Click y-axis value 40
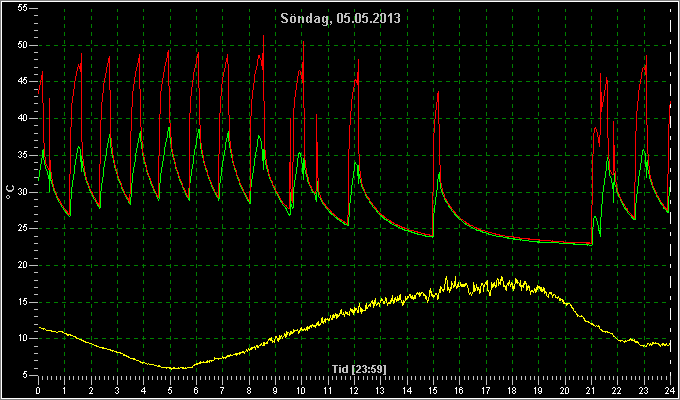Viewport: 680px width, 400px height. [x=23, y=118]
